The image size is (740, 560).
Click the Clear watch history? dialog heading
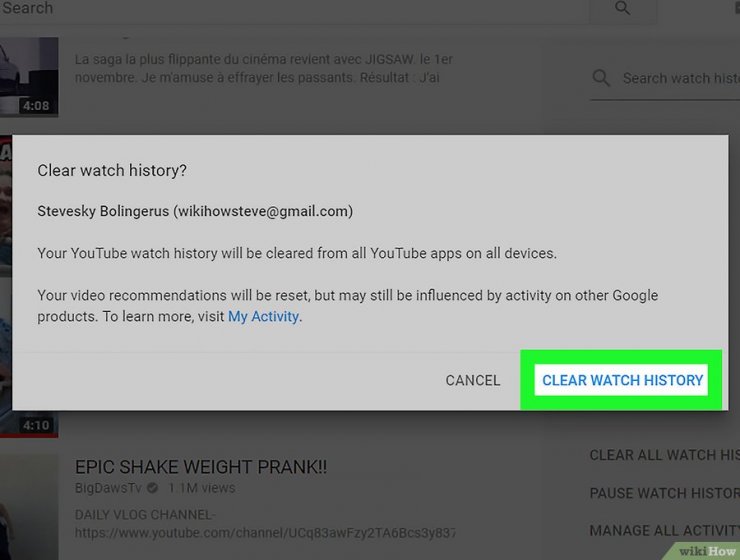(112, 170)
